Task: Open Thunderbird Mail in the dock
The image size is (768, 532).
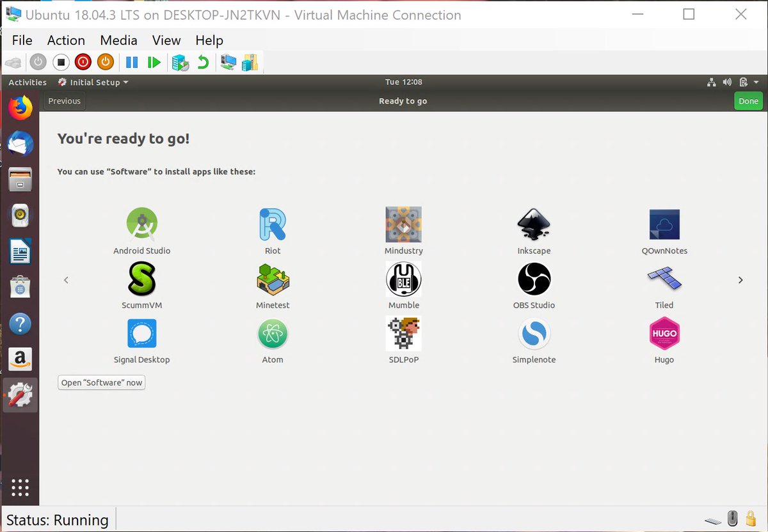Action: pyautogui.click(x=20, y=143)
